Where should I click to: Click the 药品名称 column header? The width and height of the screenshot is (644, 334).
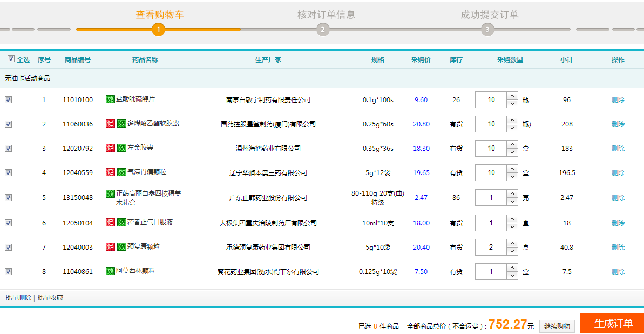click(x=145, y=59)
